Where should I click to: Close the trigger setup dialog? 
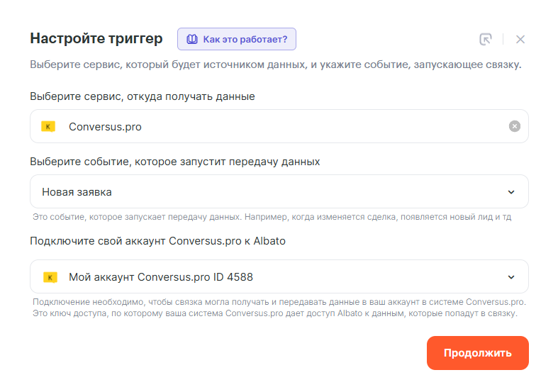point(520,40)
